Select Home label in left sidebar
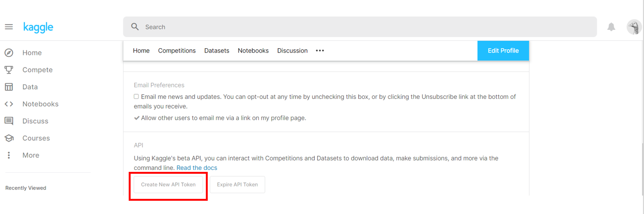 32,53
